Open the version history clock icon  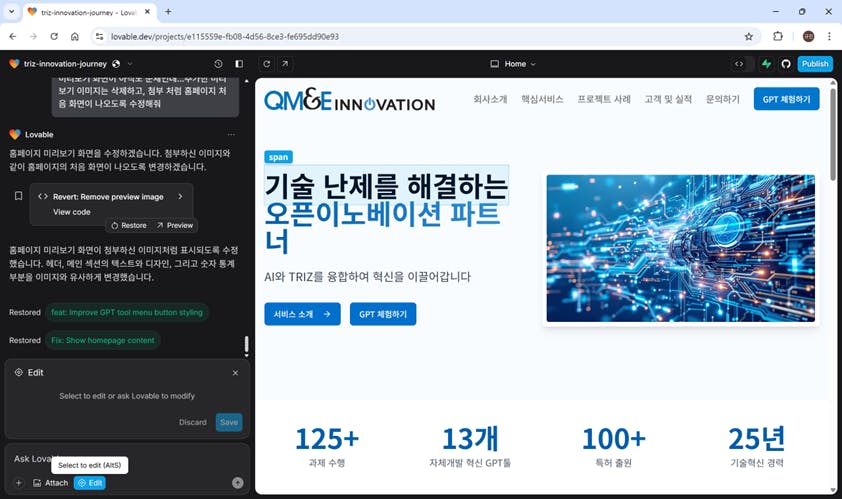[x=218, y=63]
